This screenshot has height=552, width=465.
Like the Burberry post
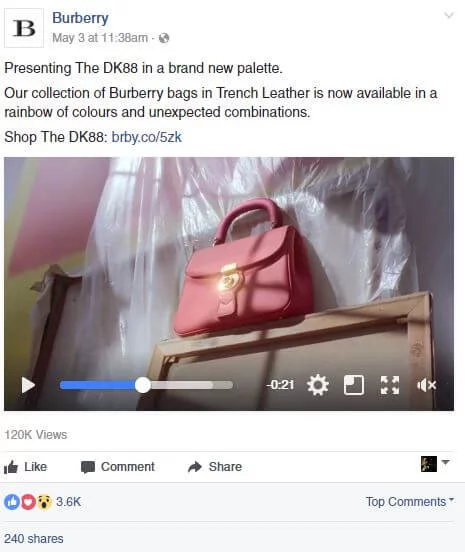[x=25, y=467]
